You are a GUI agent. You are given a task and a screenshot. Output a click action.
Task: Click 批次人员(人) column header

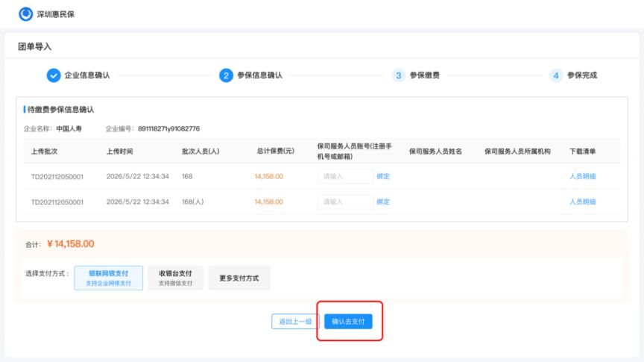[201, 152]
